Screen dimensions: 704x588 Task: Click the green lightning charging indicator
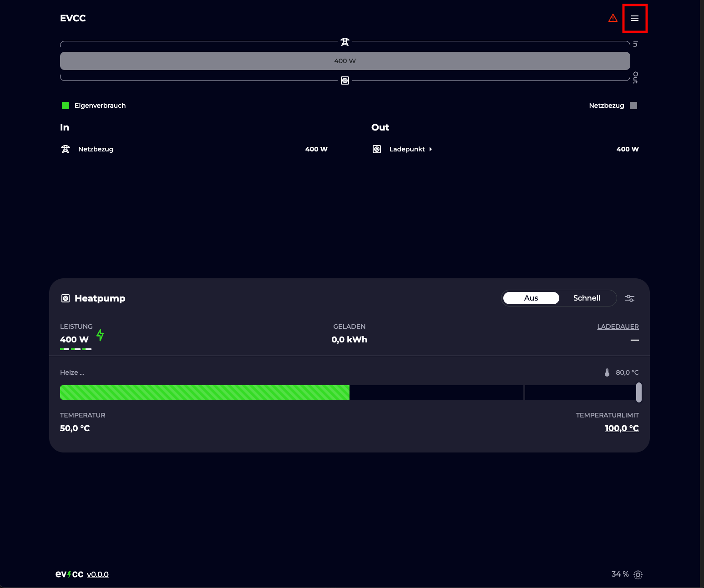(x=100, y=336)
